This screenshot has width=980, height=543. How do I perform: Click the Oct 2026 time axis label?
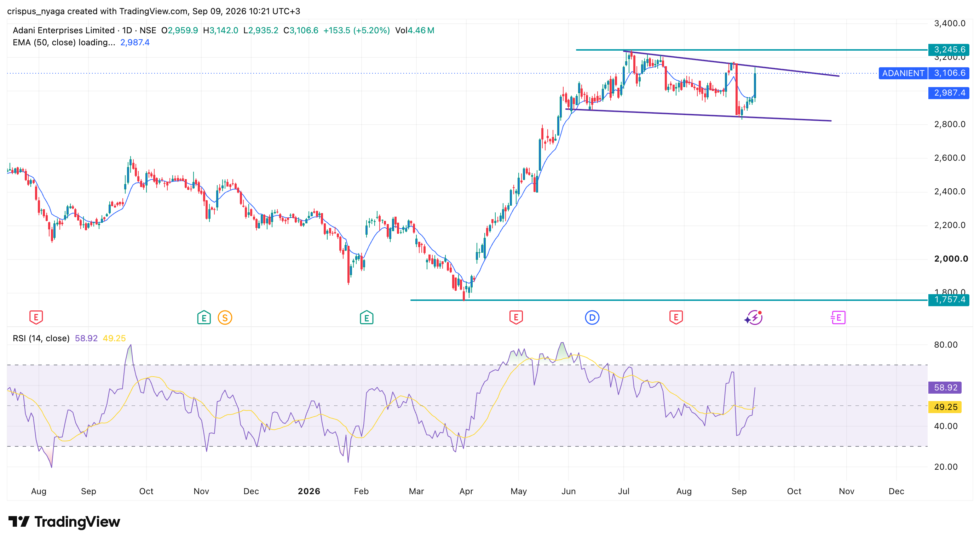[794, 491]
